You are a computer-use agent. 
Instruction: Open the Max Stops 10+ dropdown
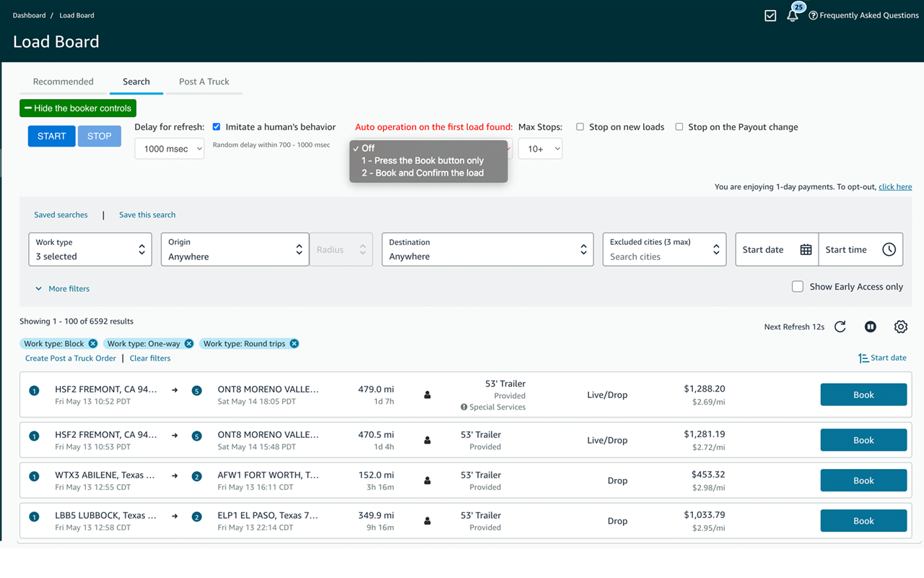pyautogui.click(x=540, y=149)
